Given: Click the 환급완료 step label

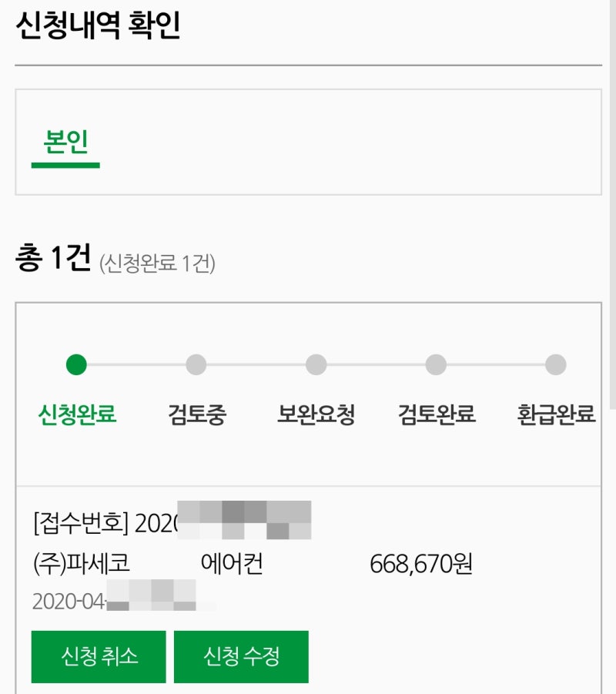Looking at the screenshot, I should [x=556, y=414].
